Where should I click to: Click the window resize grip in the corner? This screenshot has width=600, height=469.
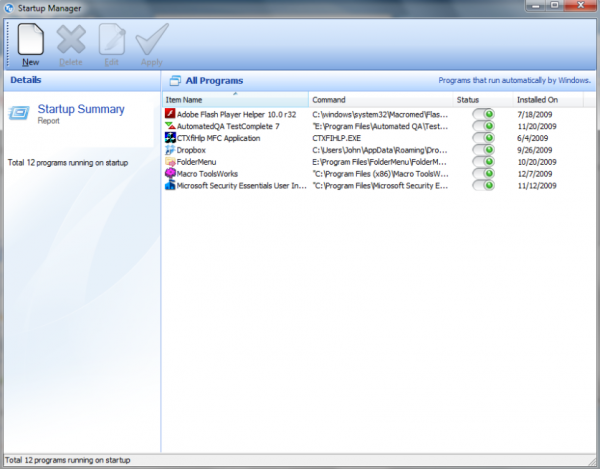pyautogui.click(x=592, y=460)
